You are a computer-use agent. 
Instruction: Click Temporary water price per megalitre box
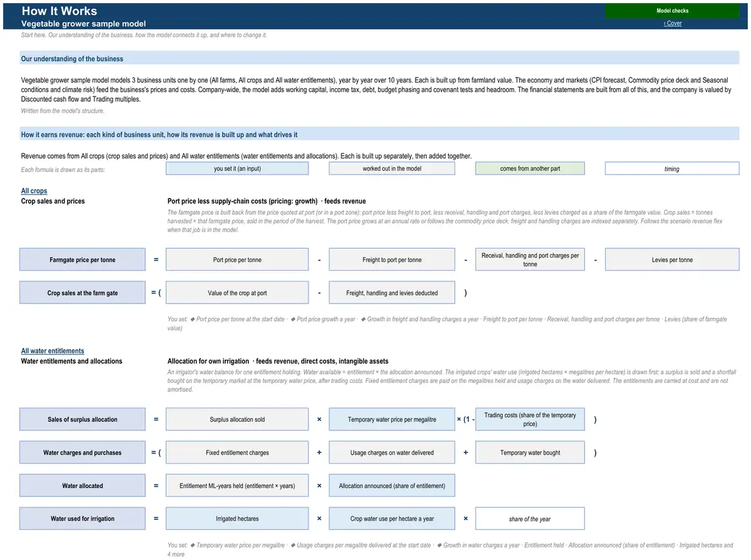(392, 419)
